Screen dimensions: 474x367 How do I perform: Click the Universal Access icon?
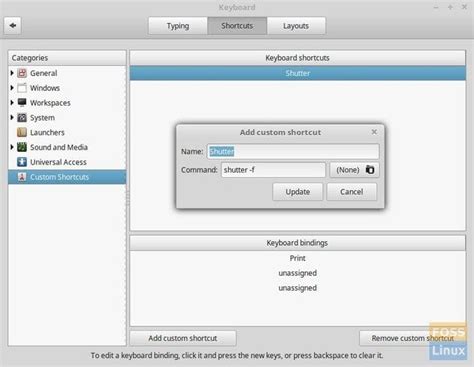pos(22,162)
